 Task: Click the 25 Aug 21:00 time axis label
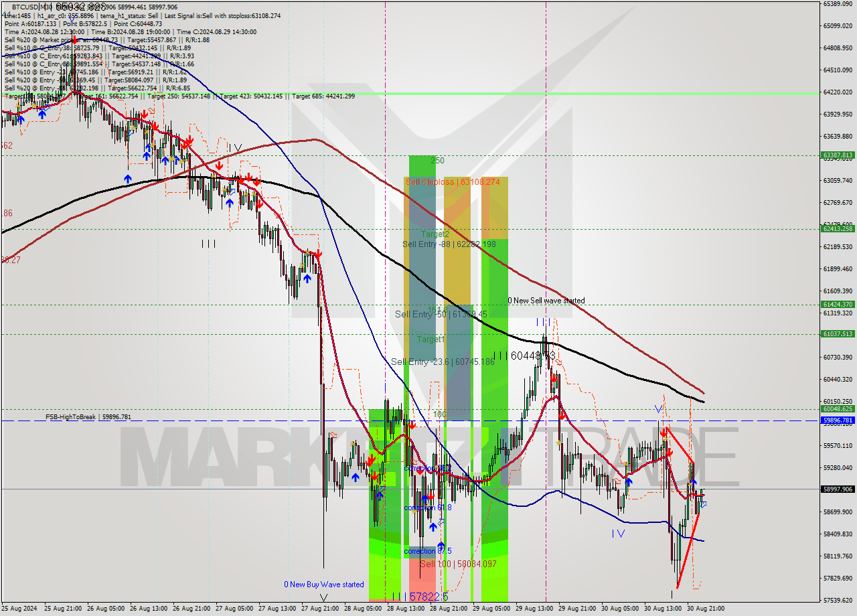pos(63,609)
